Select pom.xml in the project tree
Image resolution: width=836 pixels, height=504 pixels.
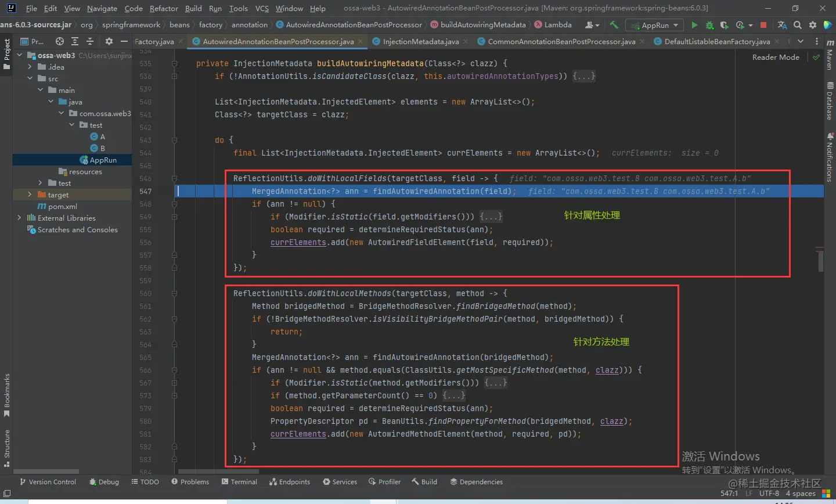[x=57, y=206]
